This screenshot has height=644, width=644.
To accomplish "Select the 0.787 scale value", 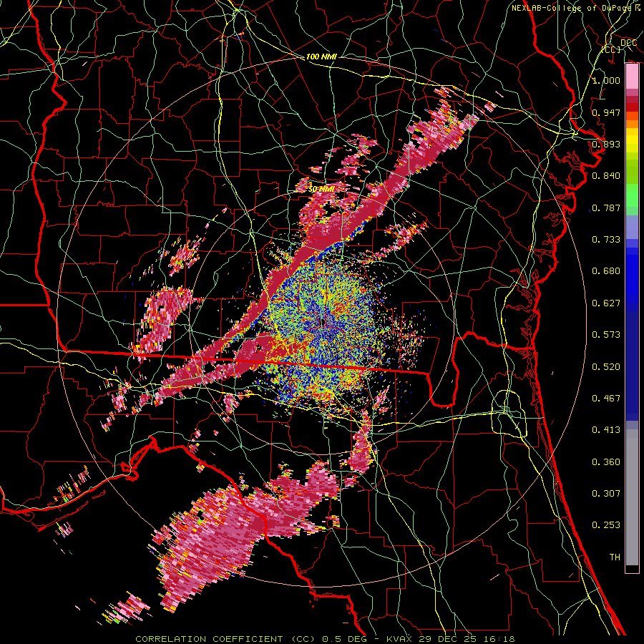I will click(x=606, y=208).
